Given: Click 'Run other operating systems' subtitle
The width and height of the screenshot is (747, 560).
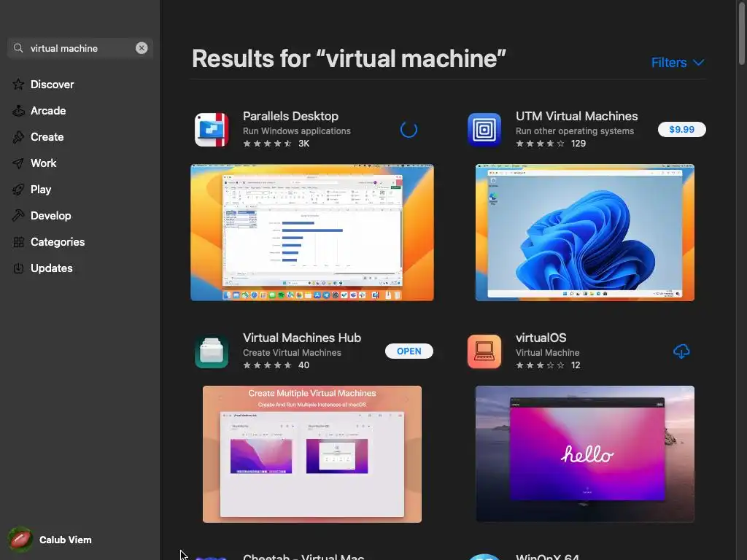Looking at the screenshot, I should pos(575,131).
